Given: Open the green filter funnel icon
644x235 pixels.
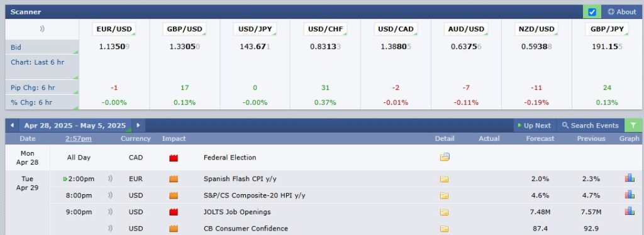Looking at the screenshot, I should coord(633,125).
